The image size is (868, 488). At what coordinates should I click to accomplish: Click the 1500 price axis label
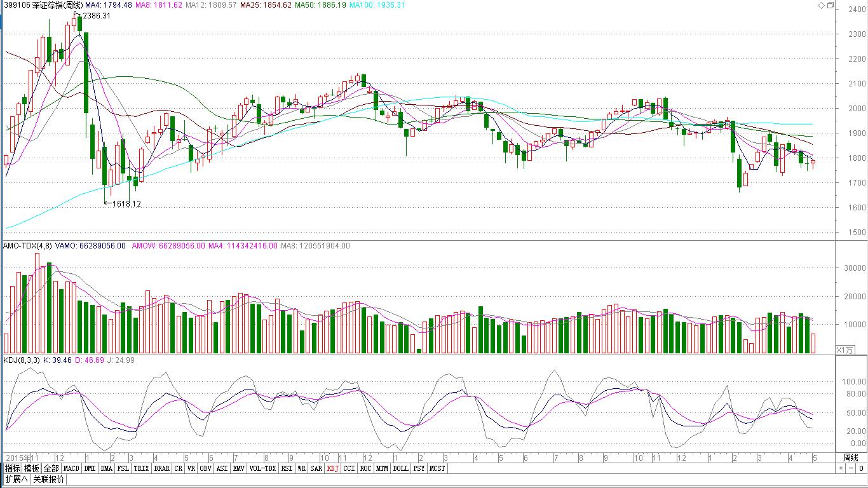point(856,233)
